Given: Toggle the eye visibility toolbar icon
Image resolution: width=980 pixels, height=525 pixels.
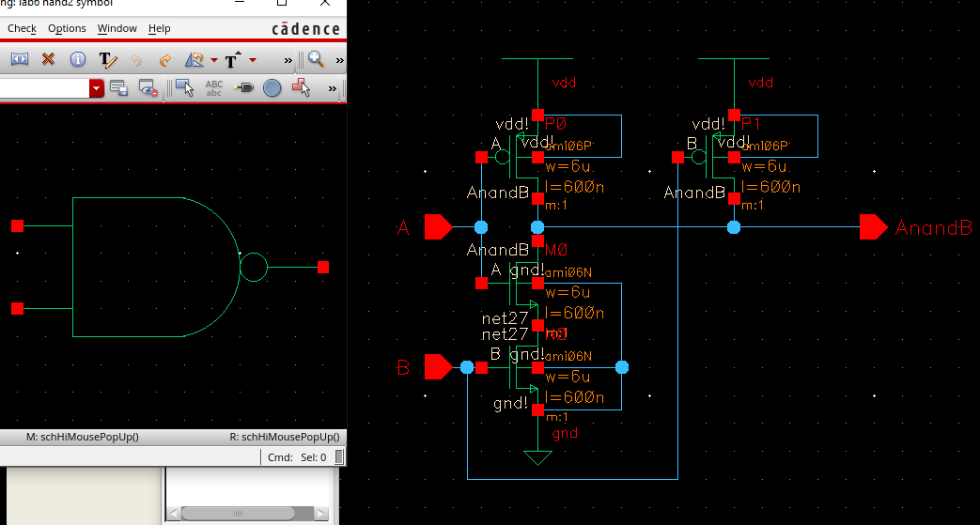Looking at the screenshot, I should click(x=148, y=88).
